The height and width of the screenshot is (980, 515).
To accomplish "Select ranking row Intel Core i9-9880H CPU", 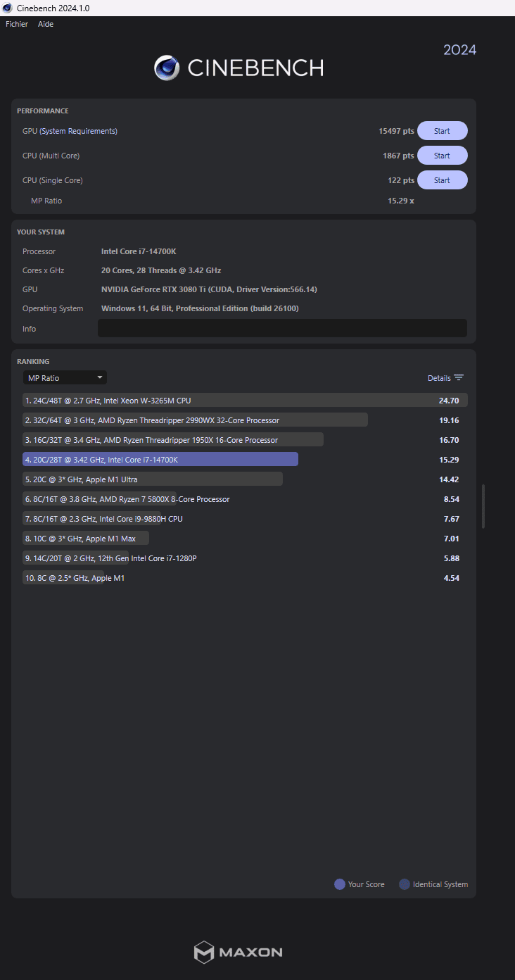I will [245, 519].
